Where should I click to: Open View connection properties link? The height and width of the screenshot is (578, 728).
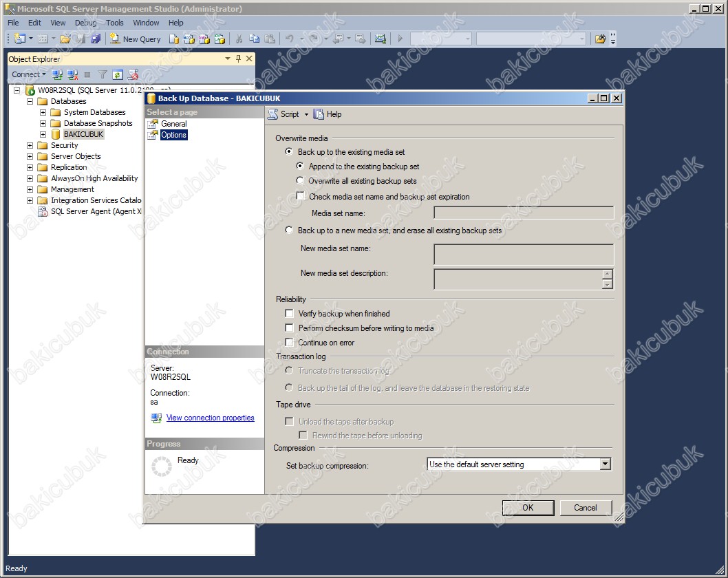210,418
